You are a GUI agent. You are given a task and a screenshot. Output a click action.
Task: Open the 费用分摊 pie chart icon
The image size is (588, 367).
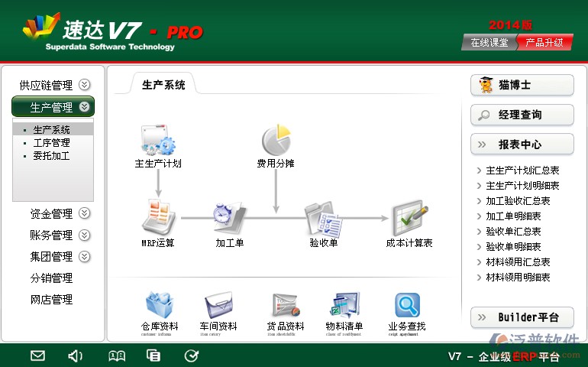coord(276,140)
